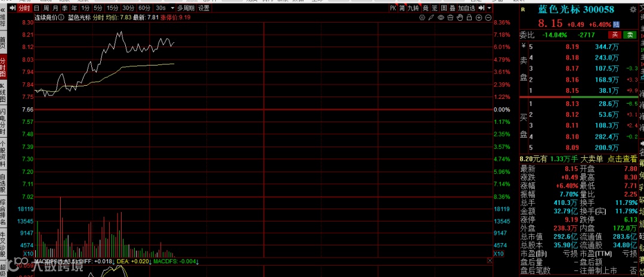Image resolution: width=644 pixels, height=277 pixels.
Task: Toggle the 笼 button
Action: pos(435,8)
